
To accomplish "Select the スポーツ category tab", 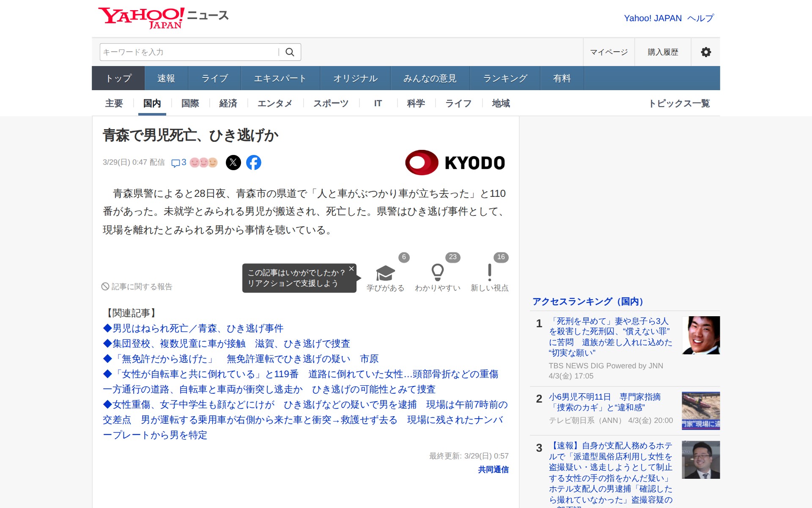I will (x=331, y=103).
